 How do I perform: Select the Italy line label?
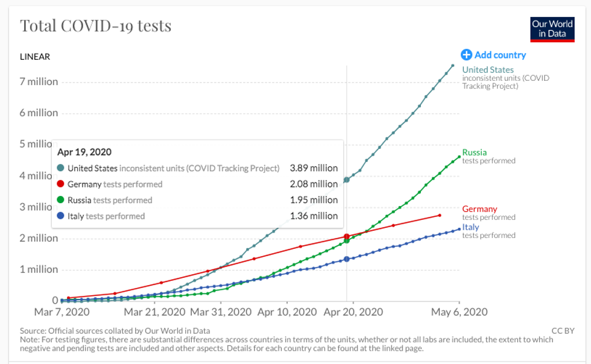pos(470,227)
